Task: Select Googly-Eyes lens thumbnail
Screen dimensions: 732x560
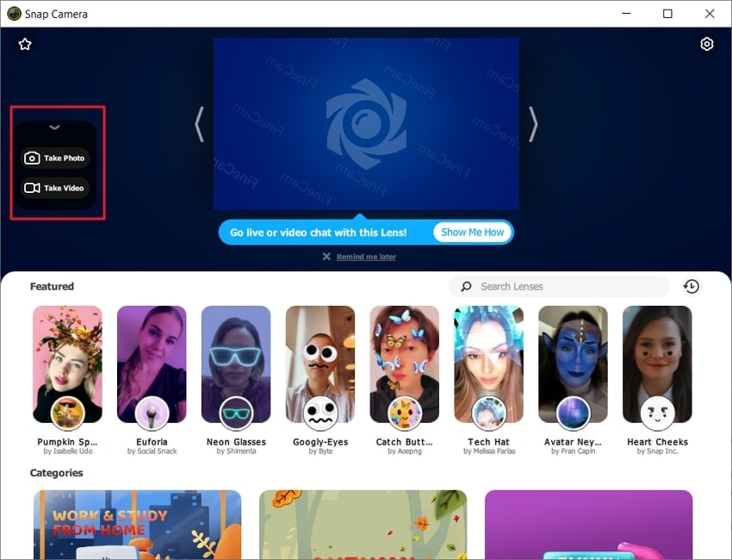Action: (x=320, y=364)
